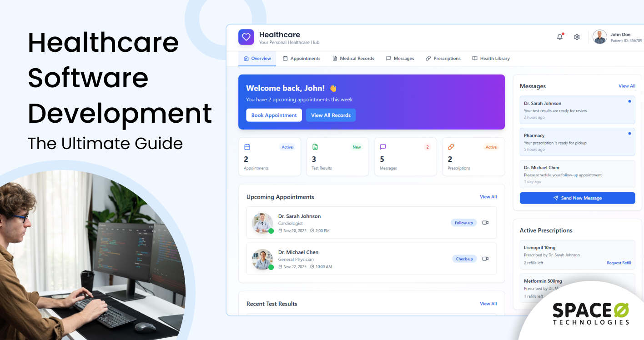Switch to the Appointments tab
The height and width of the screenshot is (340, 644).
tap(302, 59)
